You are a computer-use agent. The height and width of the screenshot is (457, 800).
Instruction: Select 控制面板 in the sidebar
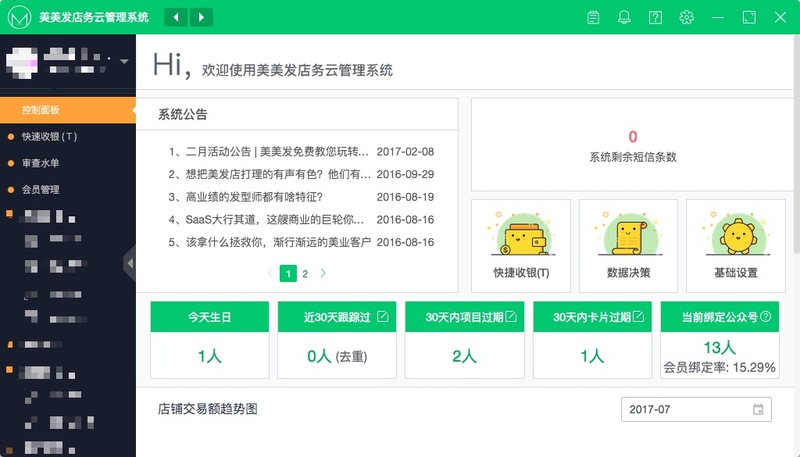pyautogui.click(x=68, y=110)
